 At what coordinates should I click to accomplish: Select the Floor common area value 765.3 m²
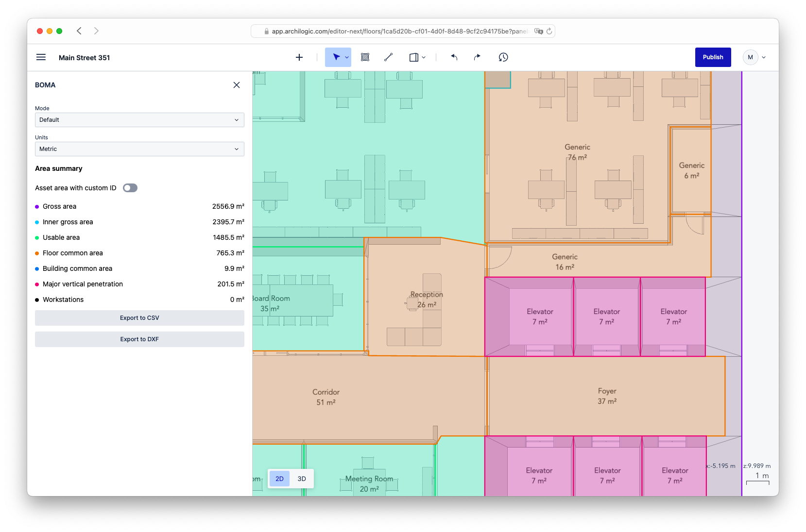tap(230, 253)
